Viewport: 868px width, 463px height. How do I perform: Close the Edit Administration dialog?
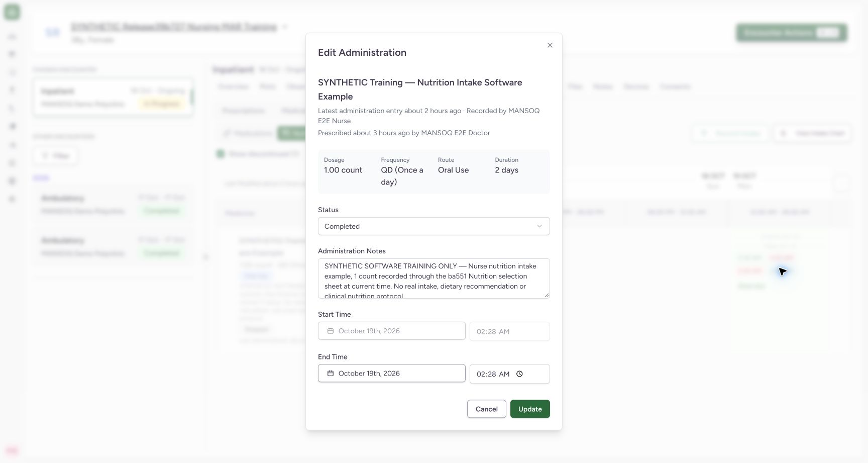(550, 45)
